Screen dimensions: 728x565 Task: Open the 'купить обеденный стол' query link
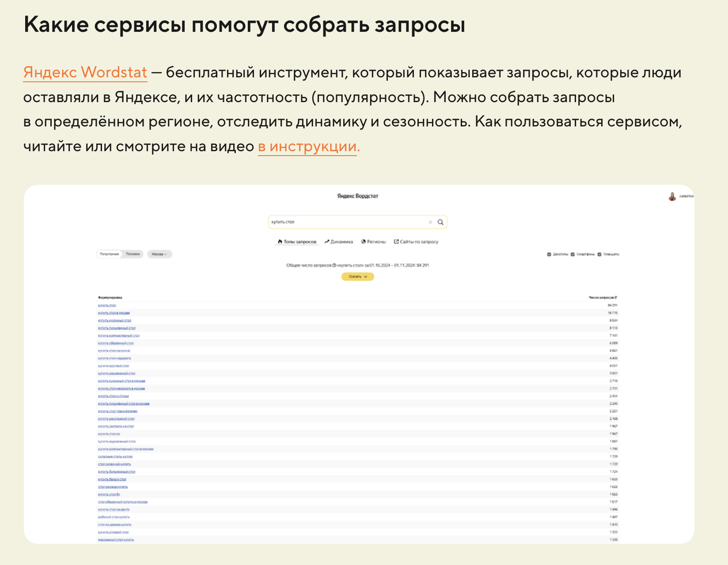[116, 343]
